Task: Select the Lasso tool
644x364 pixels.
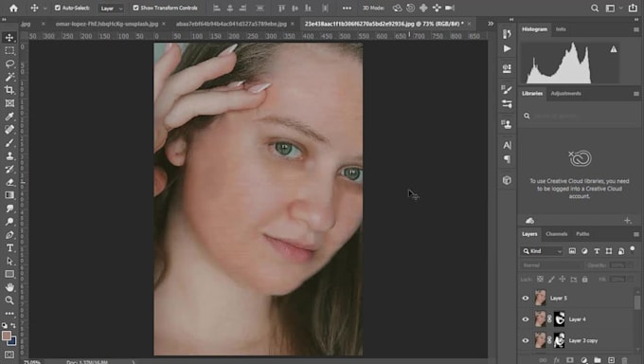Action: click(9, 64)
